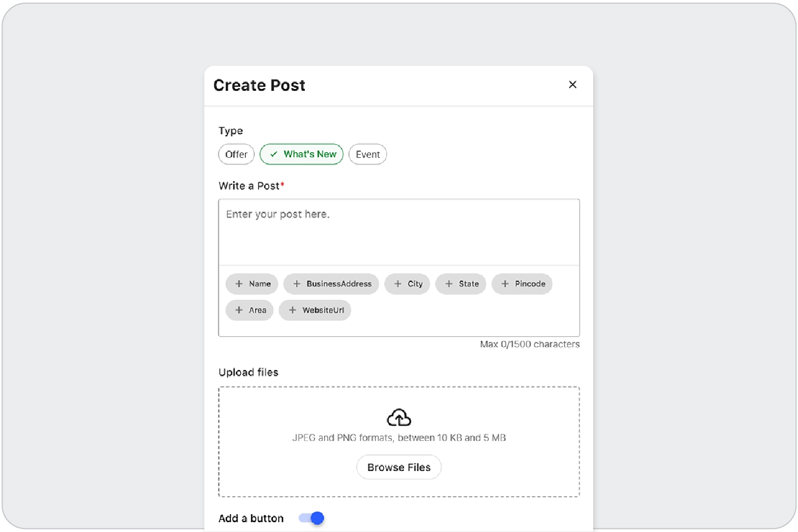
Task: Select the Offer post type
Action: pyautogui.click(x=236, y=154)
